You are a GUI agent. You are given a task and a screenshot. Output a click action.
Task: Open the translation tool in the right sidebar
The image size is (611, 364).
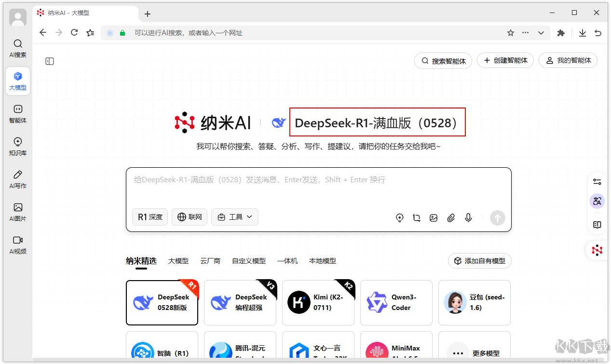click(x=597, y=201)
